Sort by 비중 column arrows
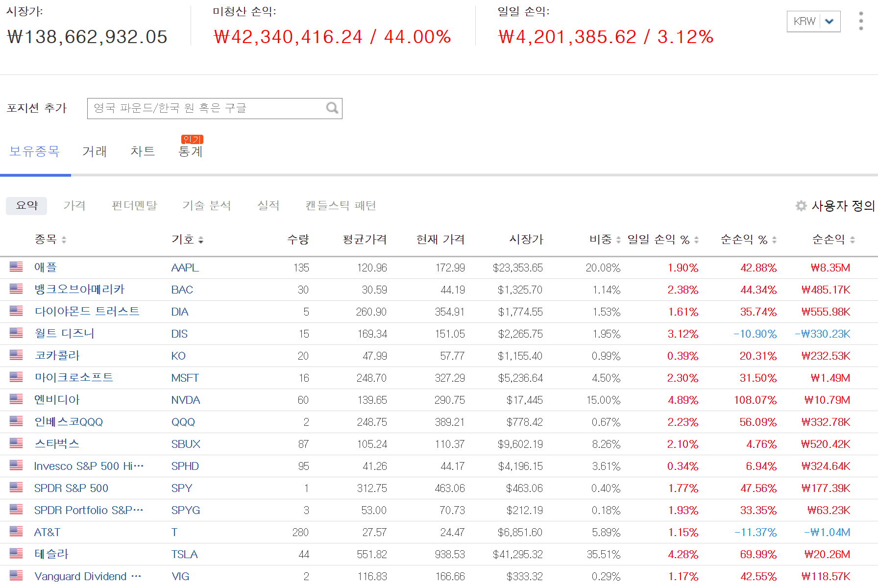This screenshot has height=588, width=878. click(618, 240)
